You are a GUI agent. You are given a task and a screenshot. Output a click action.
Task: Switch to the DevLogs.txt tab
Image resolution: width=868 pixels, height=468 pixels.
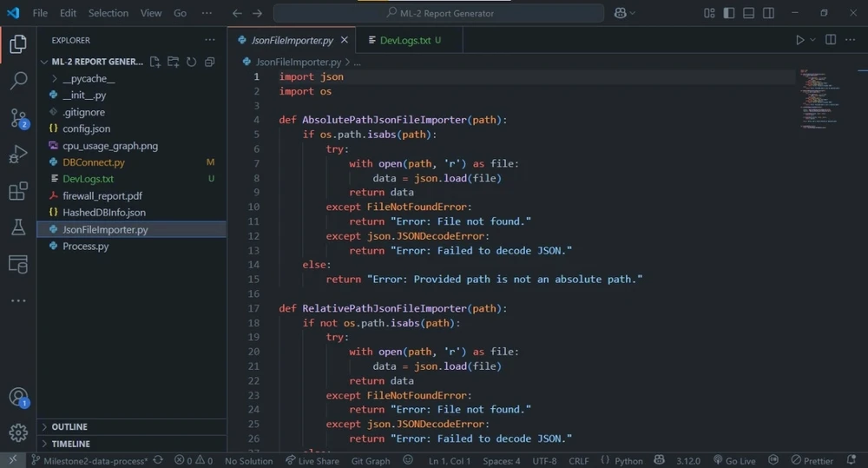point(404,40)
